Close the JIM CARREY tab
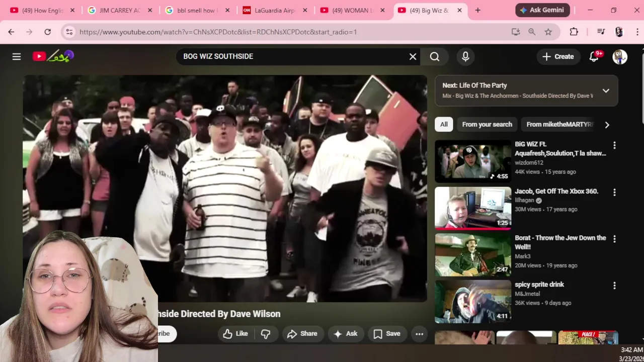Image resolution: width=644 pixels, height=362 pixels. (x=150, y=10)
